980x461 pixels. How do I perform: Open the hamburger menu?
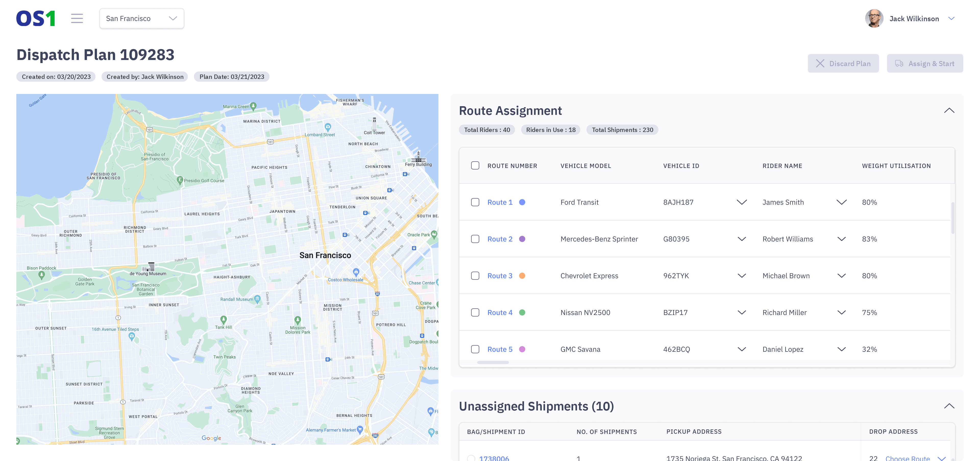coord(77,19)
